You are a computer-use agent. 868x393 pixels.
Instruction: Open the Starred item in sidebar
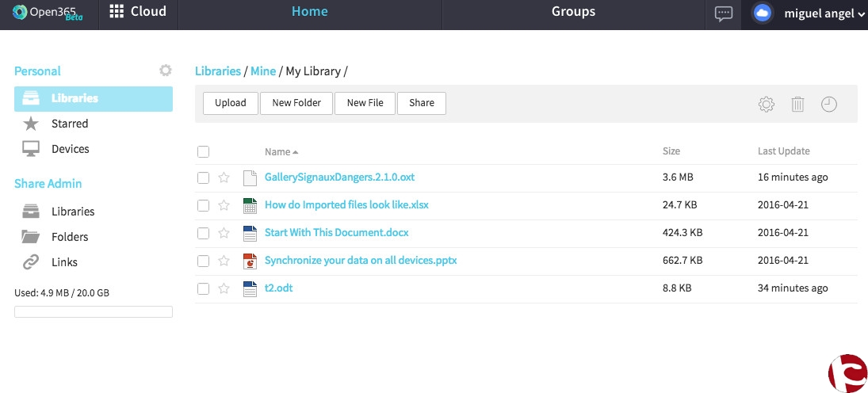pyautogui.click(x=70, y=124)
